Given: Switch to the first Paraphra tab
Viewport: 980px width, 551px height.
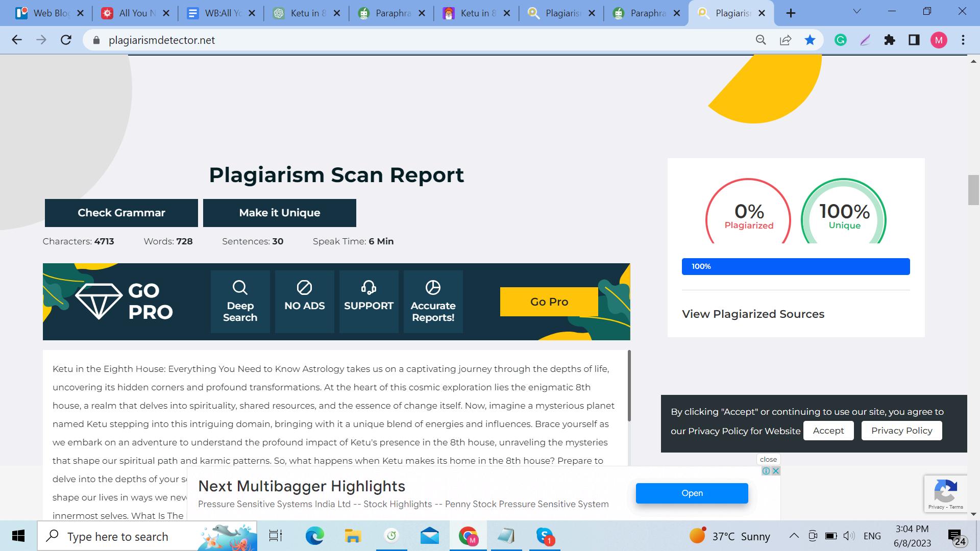Looking at the screenshot, I should [x=391, y=13].
